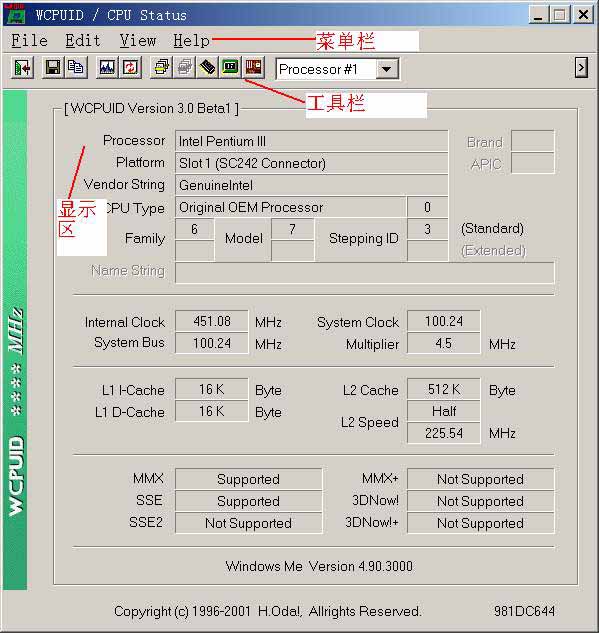Click the SSE2 Not Supported field
The image size is (599, 633).
tap(249, 523)
